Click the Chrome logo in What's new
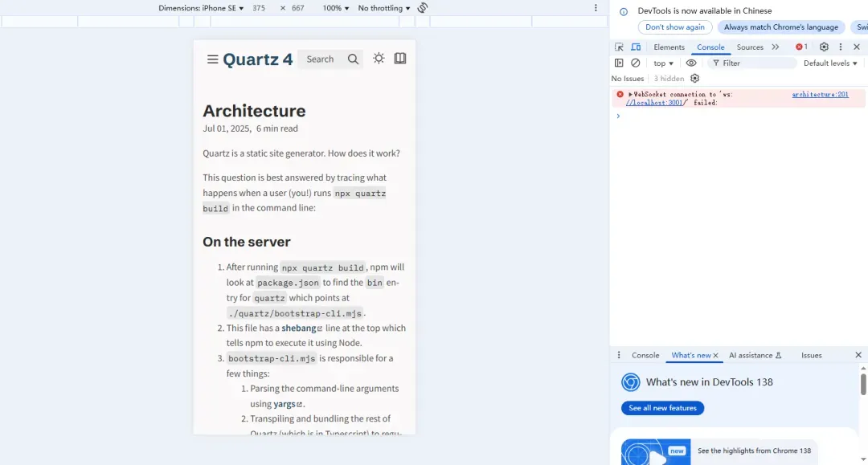The image size is (868, 465). pos(631,382)
